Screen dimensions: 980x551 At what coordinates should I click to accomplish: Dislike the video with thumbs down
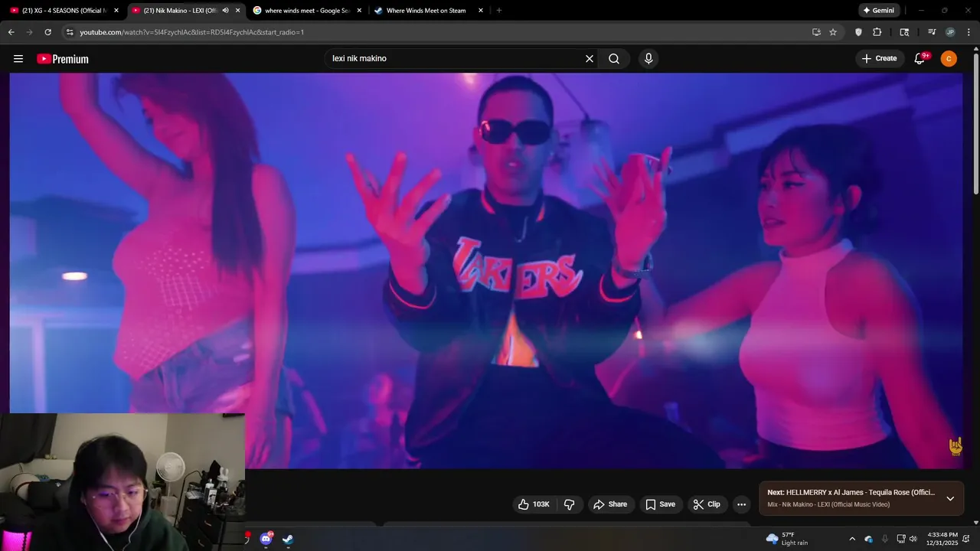(570, 504)
